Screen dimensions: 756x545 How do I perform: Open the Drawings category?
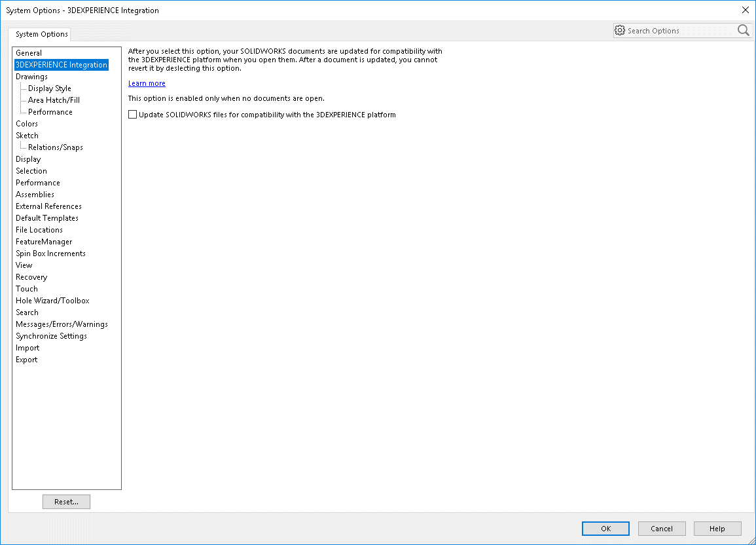[x=31, y=77]
